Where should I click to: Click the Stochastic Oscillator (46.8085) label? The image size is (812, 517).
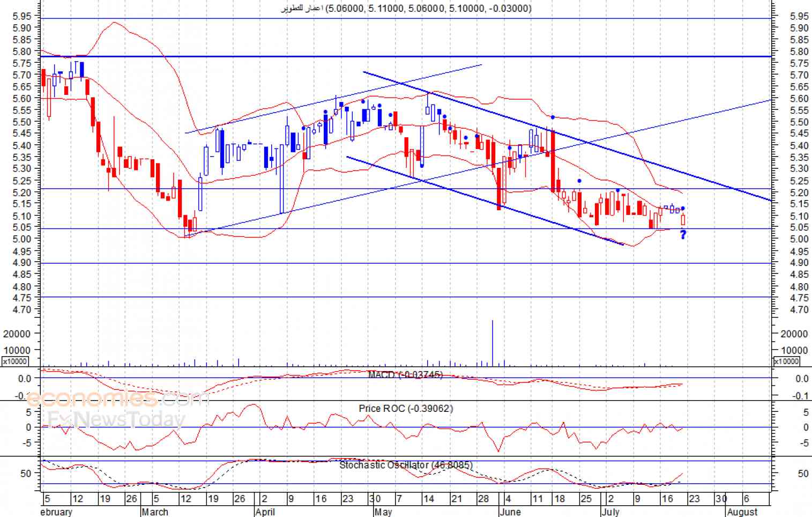(x=405, y=465)
